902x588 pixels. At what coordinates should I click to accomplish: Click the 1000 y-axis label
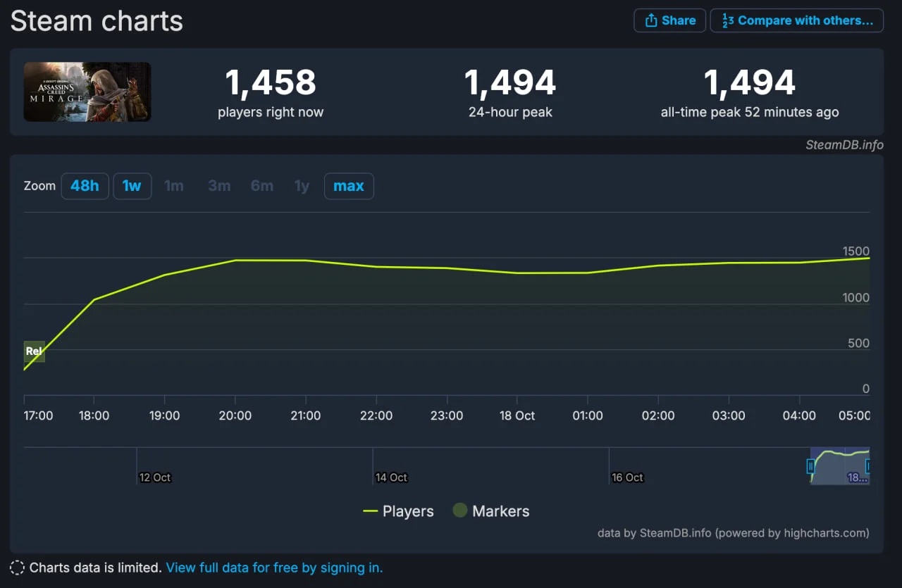point(856,298)
